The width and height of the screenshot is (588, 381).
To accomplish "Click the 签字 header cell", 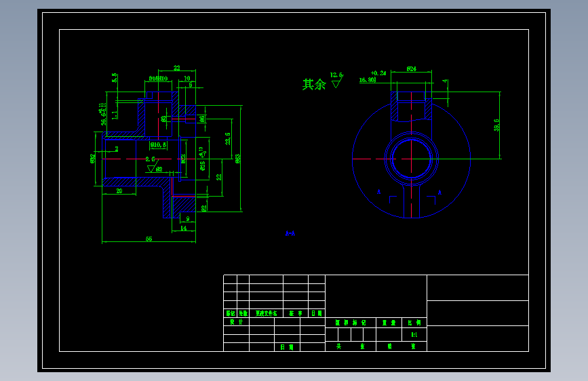I will 296,313.
